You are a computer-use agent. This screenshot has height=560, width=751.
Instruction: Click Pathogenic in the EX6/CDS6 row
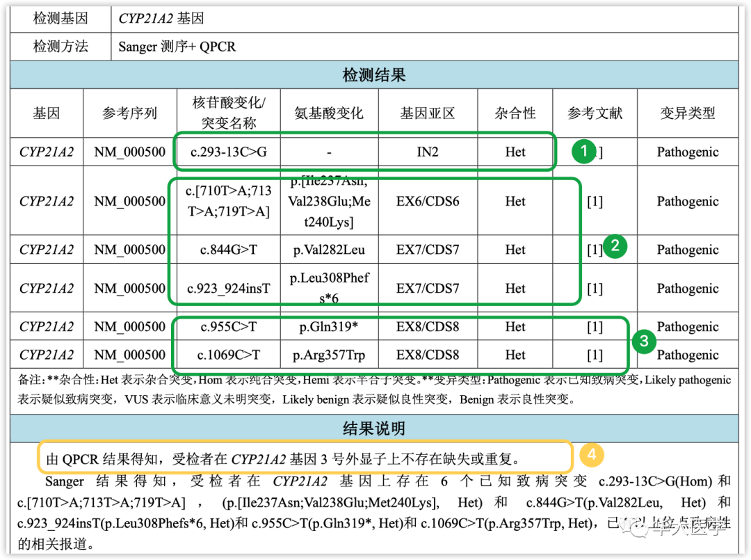pos(688,202)
